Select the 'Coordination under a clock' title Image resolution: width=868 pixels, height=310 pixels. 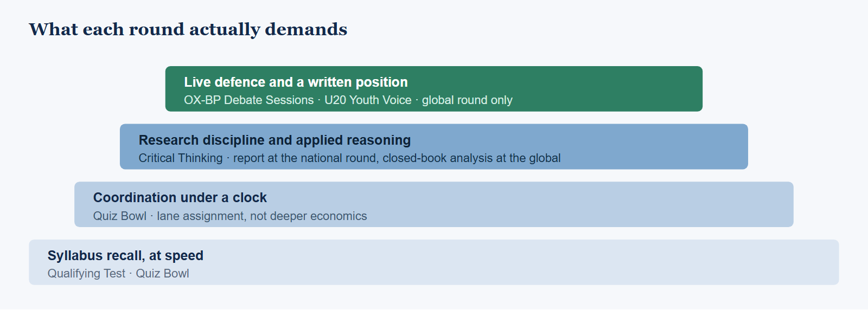(x=180, y=197)
